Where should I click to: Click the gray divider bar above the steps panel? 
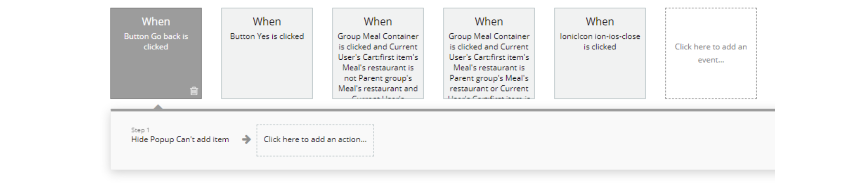tap(443, 110)
